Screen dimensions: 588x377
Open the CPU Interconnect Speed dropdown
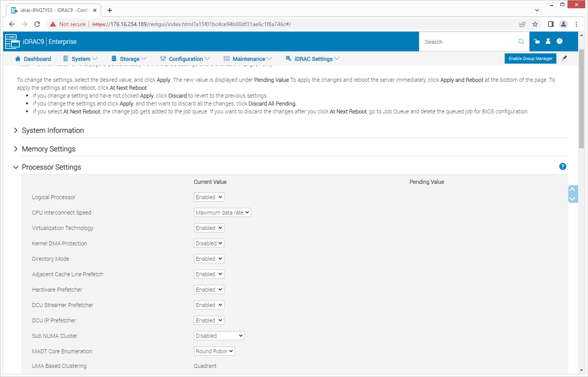click(222, 212)
